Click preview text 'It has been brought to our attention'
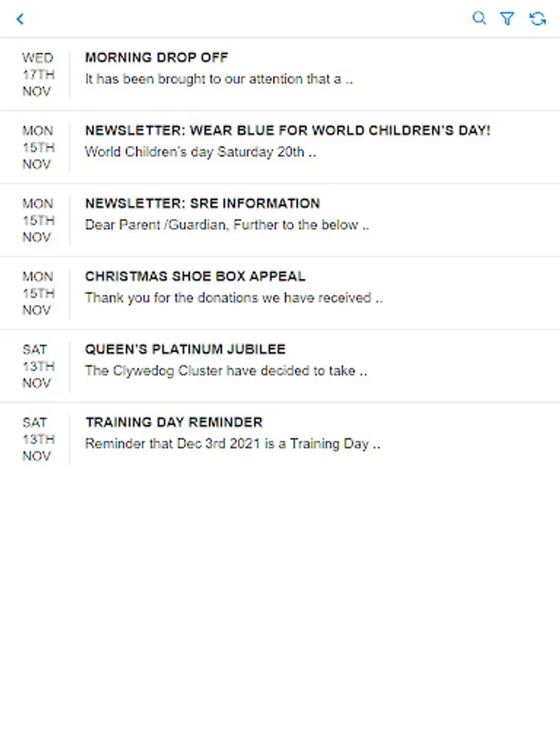Image resolution: width=560 pixels, height=747 pixels. [218, 80]
